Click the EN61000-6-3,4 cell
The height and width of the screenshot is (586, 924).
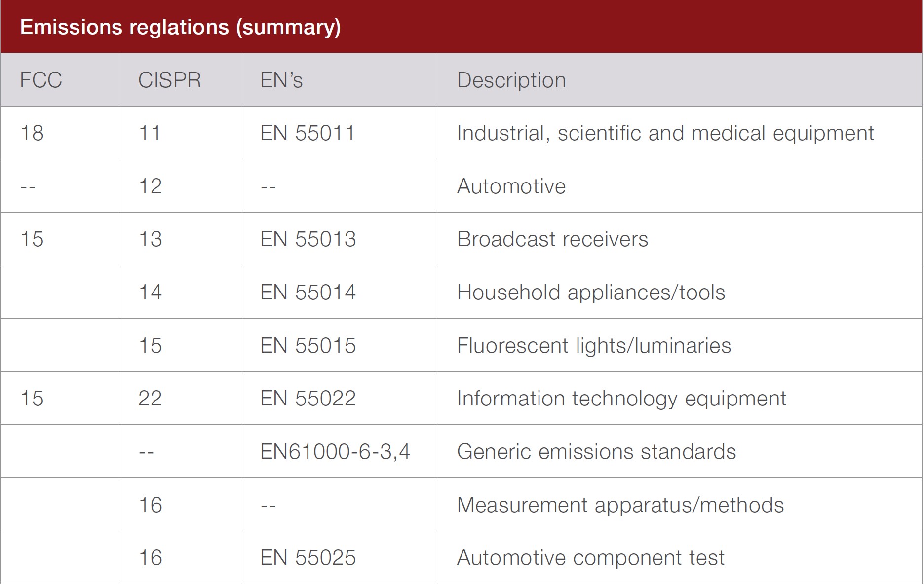(x=335, y=452)
